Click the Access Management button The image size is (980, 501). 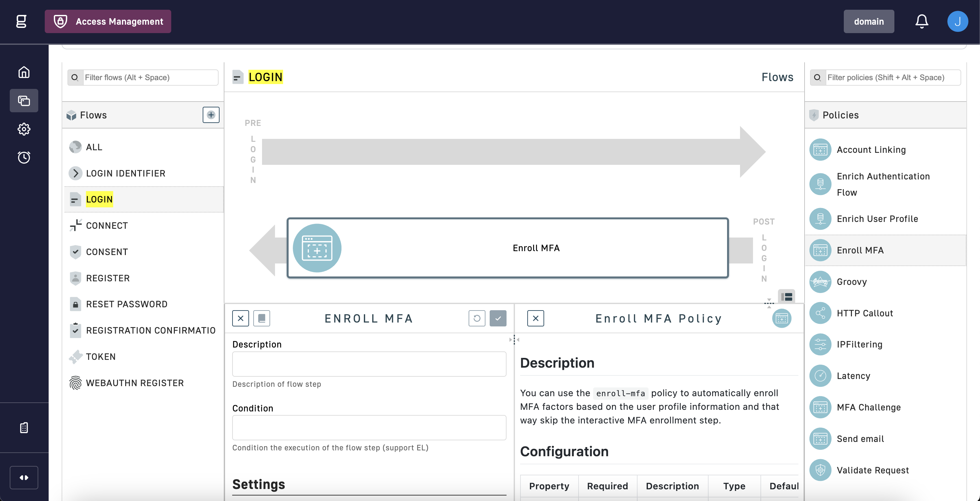tap(108, 21)
